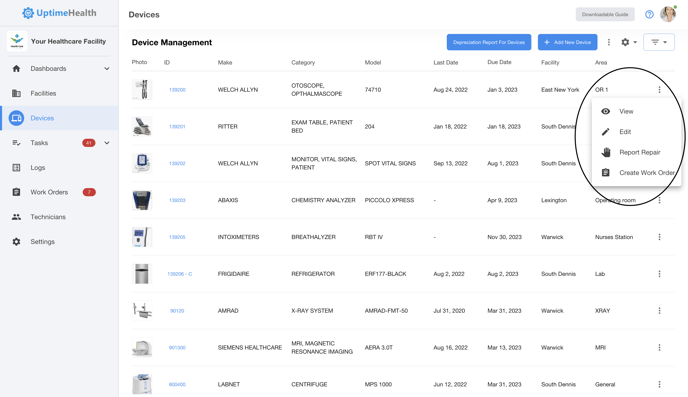Screen dimensions: 688x397
Task: Open device ID 800400 link
Action: 177,384
